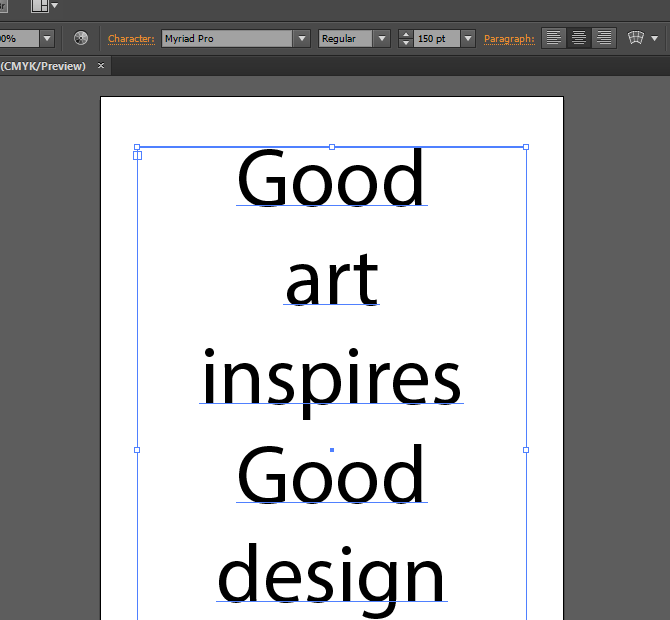The width and height of the screenshot is (670, 620).
Task: Click the top-center text box handle
Action: tap(332, 147)
